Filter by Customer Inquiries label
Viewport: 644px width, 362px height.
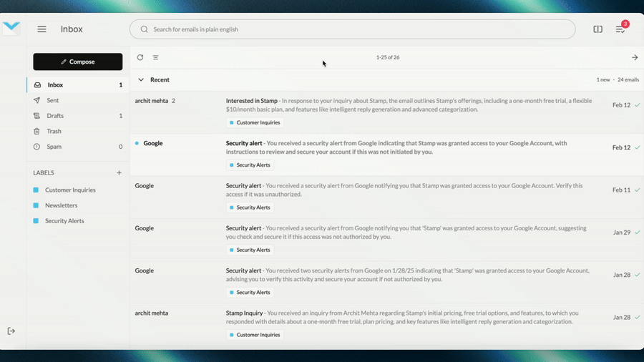(70, 190)
